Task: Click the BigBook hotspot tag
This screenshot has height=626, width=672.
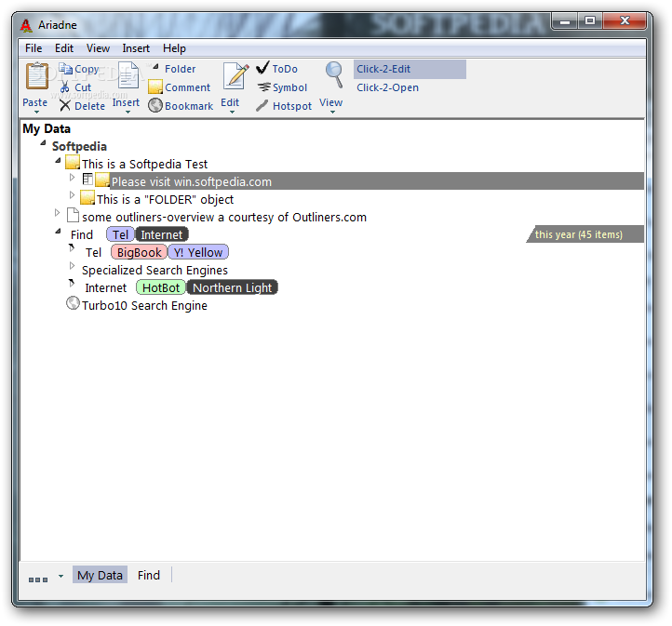Action: (x=139, y=252)
